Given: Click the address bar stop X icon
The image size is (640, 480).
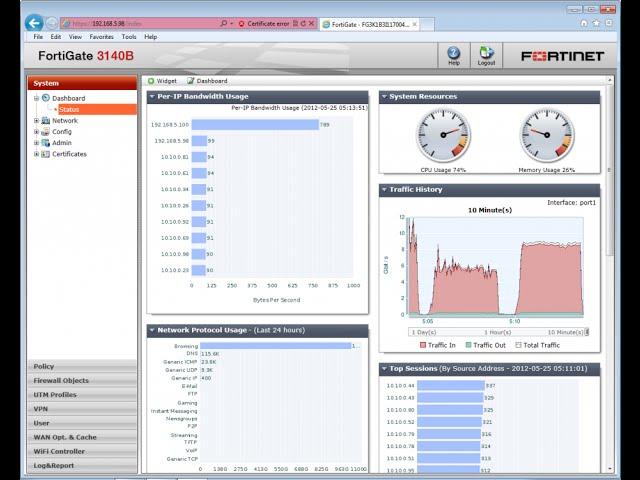Looking at the screenshot, I should pos(311,24).
